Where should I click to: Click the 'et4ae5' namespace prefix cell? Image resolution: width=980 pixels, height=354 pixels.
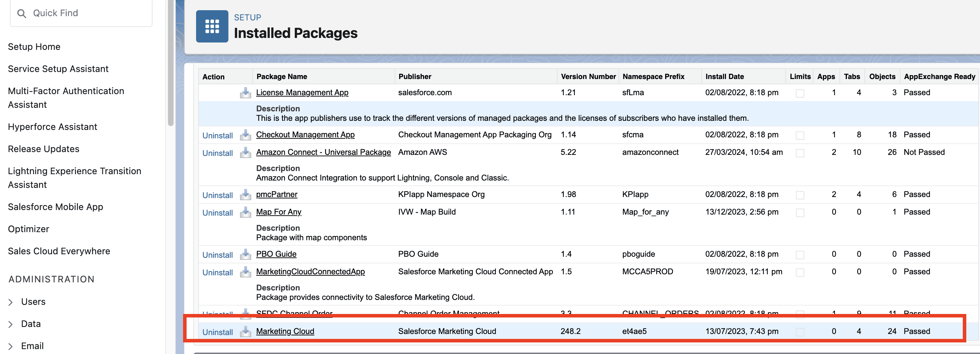coord(634,331)
